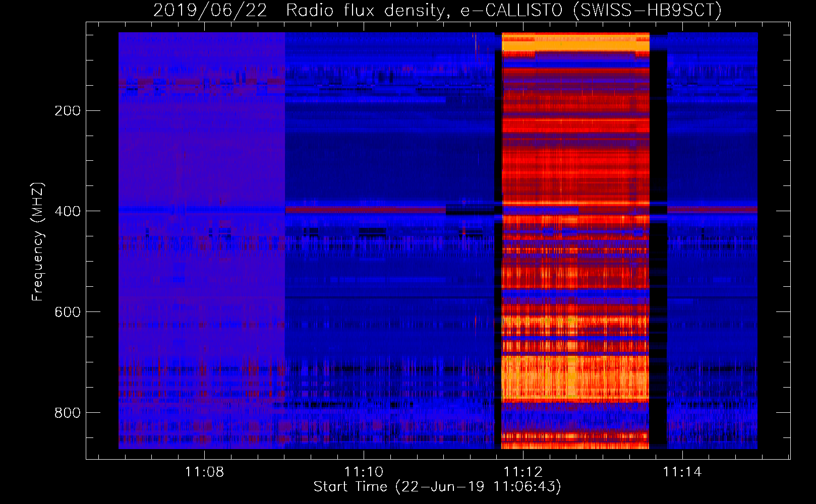816x504 pixels.
Task: Click the 400 frequency tick label
Action: click(68, 211)
